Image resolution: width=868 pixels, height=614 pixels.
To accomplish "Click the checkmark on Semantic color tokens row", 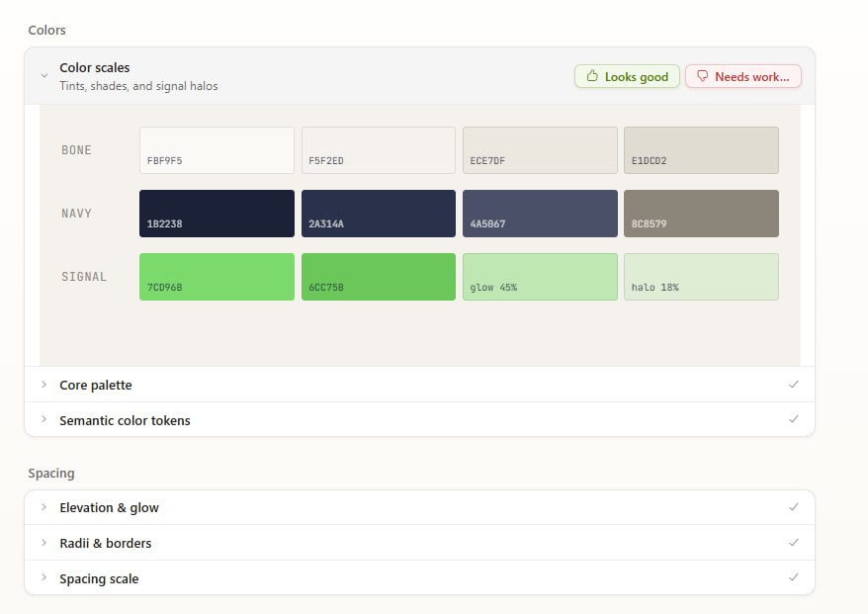I will click(x=793, y=419).
